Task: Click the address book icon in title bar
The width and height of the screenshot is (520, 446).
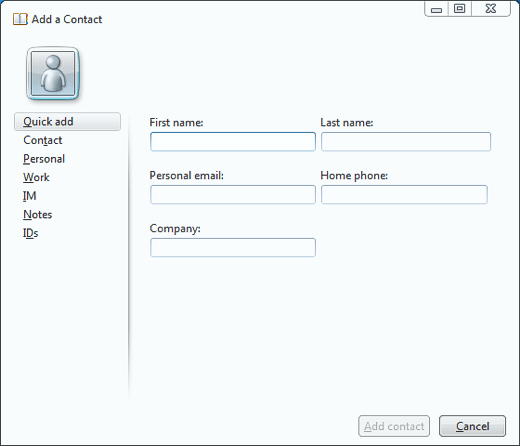Action: click(x=20, y=19)
